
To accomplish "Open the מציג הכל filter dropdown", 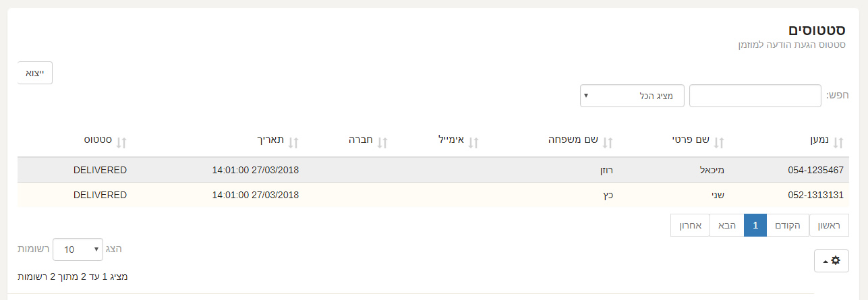I will coord(632,96).
